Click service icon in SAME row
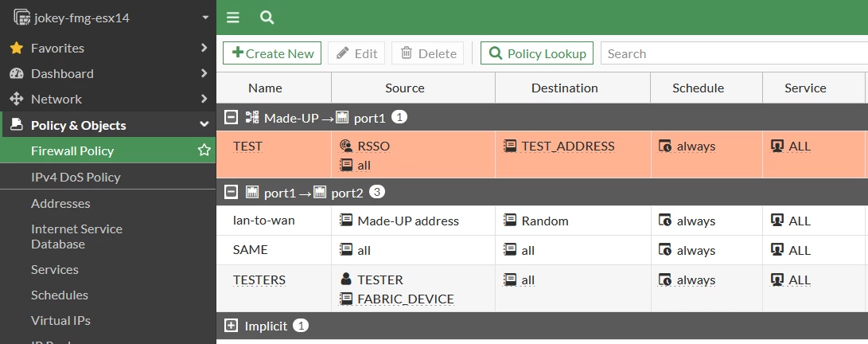This screenshot has height=344, width=868. coord(777,249)
